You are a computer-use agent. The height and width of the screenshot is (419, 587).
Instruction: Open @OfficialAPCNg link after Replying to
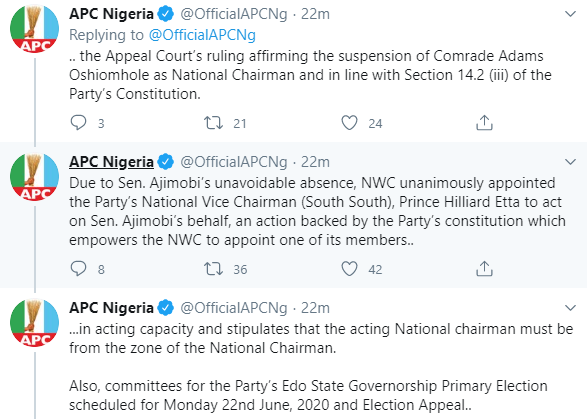click(x=202, y=35)
